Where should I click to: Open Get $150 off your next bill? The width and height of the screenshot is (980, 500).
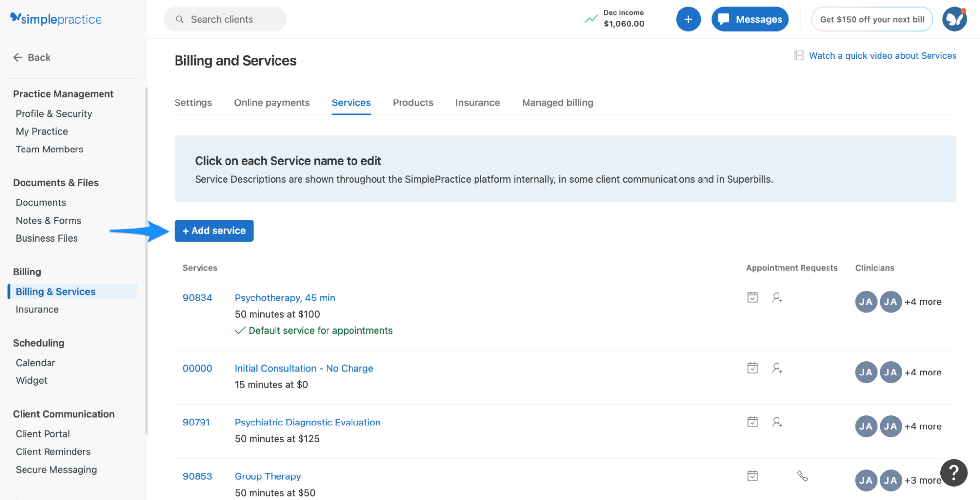872,19
